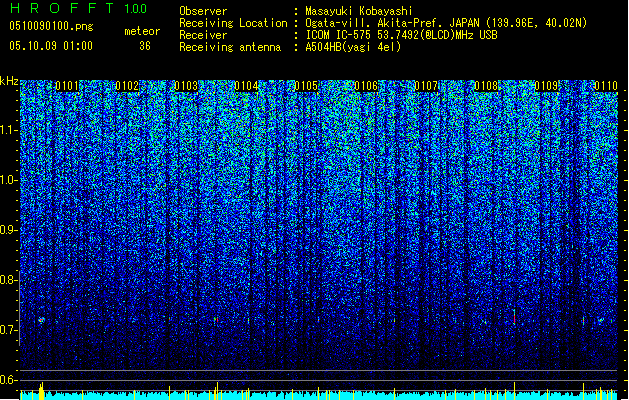
Task: Click the date text 05.10.09 01:00
Action: click(x=51, y=46)
